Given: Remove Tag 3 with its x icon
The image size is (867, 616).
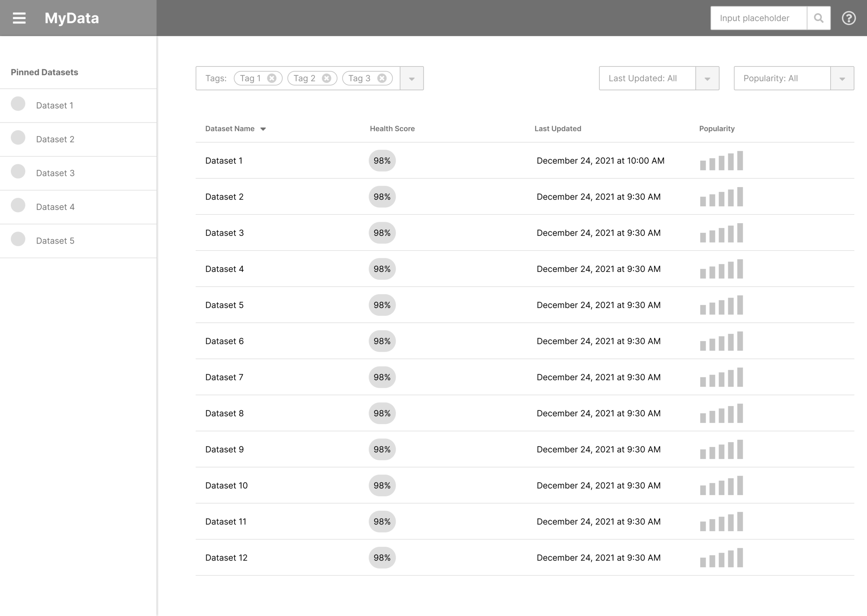Looking at the screenshot, I should (x=382, y=78).
